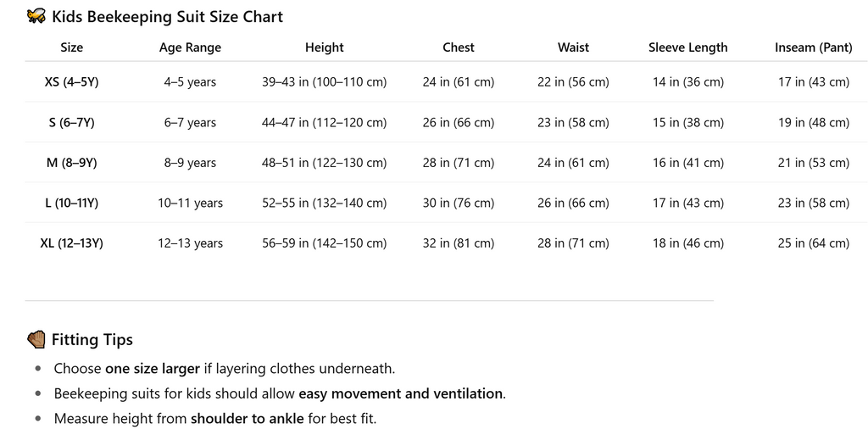Click the Inseam (Pant) column header
Screen dimensions: 868x446
point(814,47)
